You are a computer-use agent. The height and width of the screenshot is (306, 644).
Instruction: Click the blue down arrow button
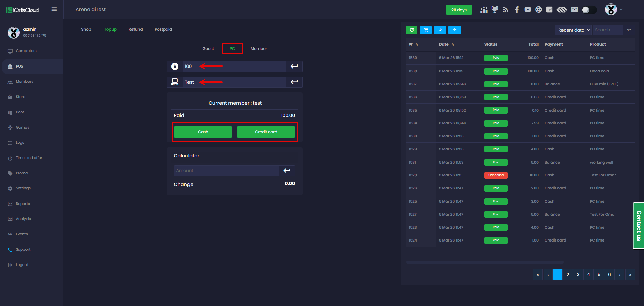(440, 30)
